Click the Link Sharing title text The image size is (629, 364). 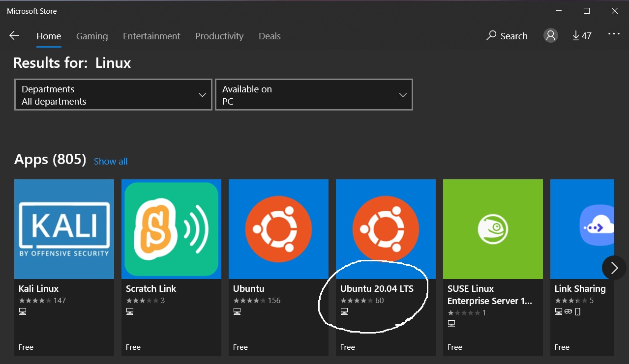pos(580,288)
